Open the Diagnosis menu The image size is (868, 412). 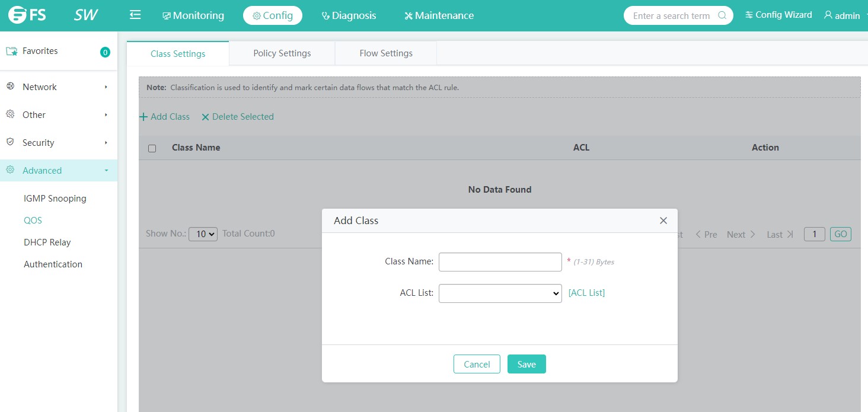click(x=349, y=15)
